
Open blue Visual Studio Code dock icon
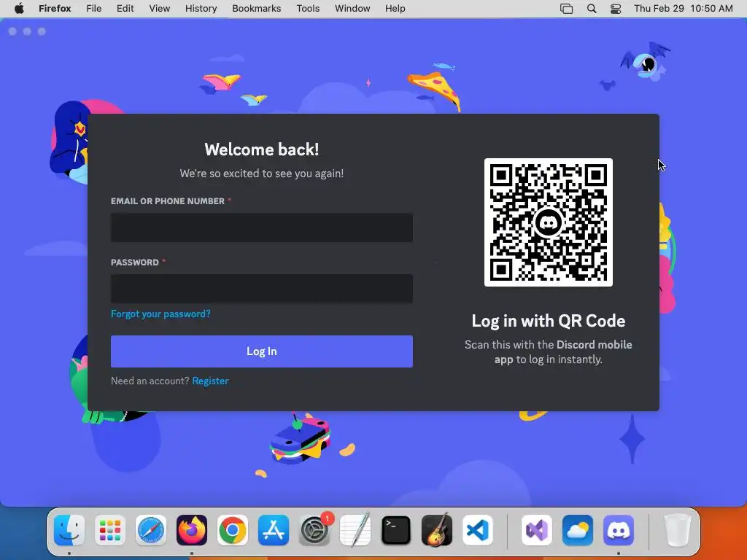pos(478,530)
